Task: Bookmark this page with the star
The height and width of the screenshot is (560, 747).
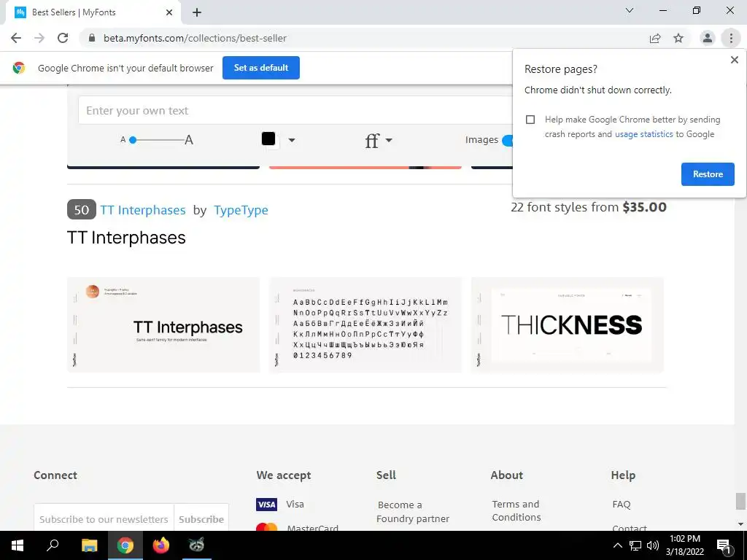Action: click(678, 38)
